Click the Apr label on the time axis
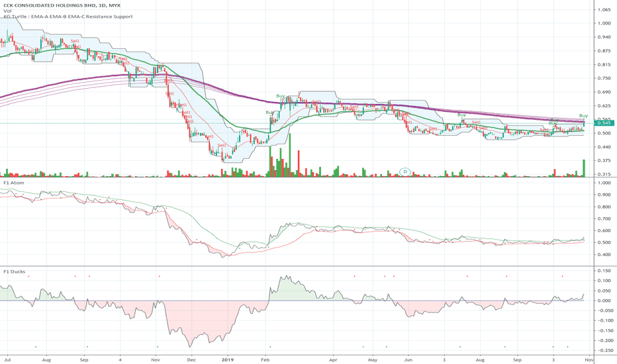 click(x=333, y=359)
